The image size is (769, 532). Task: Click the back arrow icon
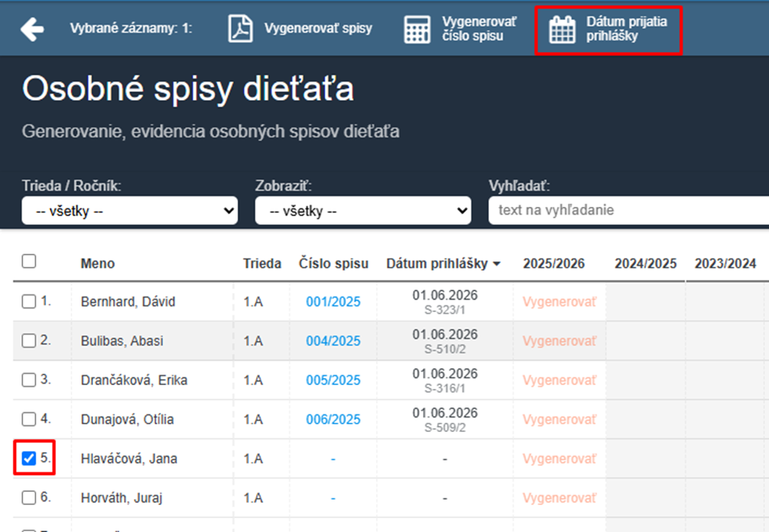tap(32, 29)
